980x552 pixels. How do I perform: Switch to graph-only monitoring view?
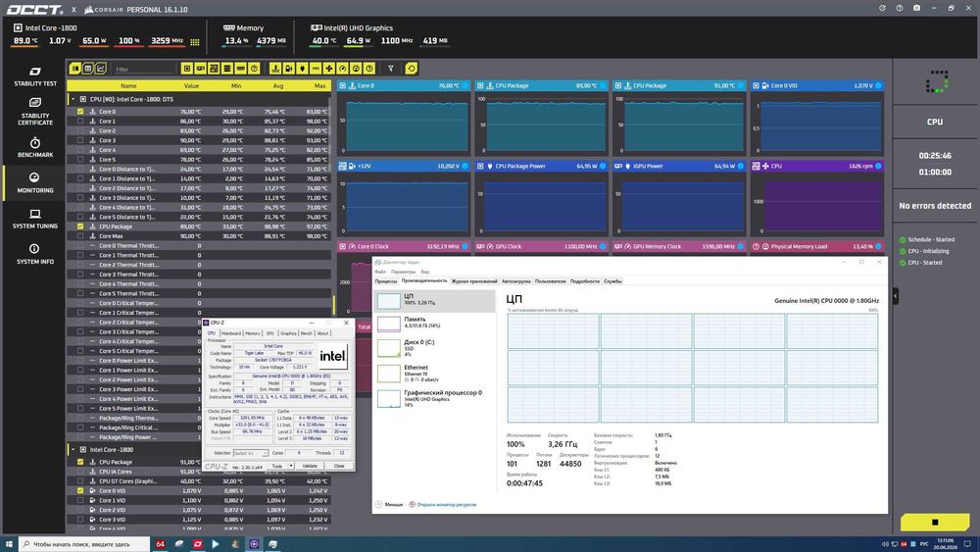[101, 68]
